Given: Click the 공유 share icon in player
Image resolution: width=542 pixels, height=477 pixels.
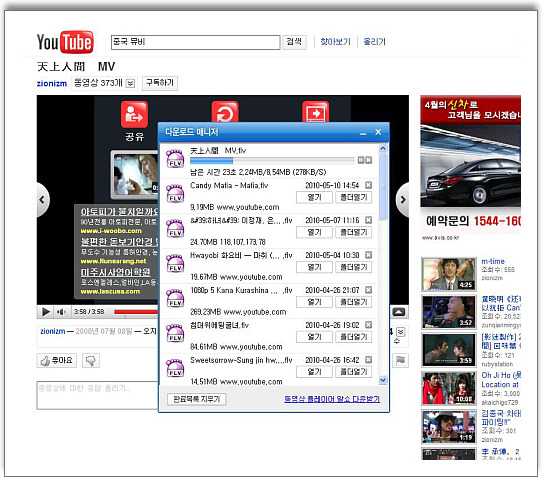Looking at the screenshot, I should coord(134,114).
